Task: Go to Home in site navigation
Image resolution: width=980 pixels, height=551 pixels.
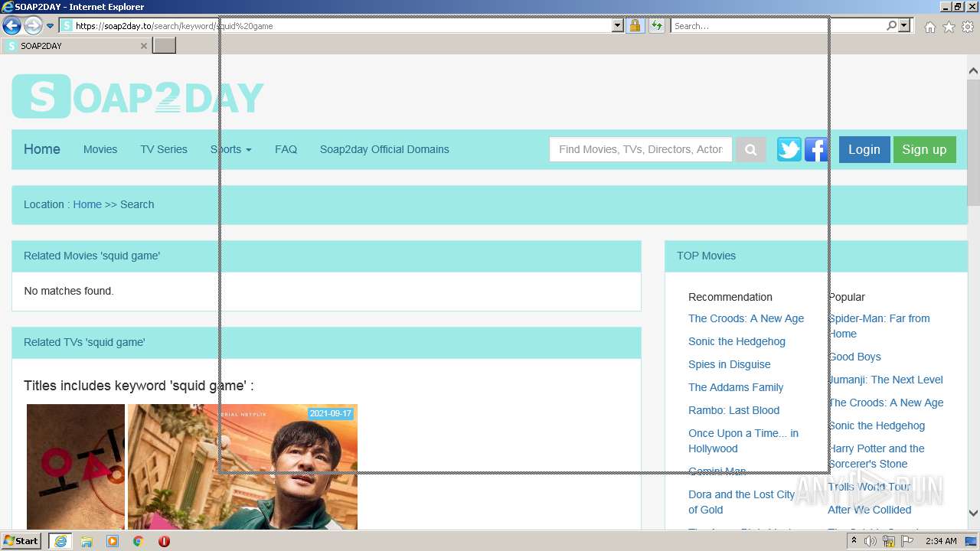Action: tap(42, 149)
